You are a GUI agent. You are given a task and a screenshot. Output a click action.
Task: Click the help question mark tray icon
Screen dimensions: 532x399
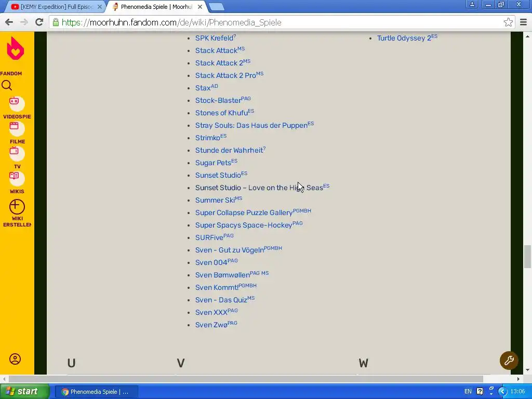pyautogui.click(x=480, y=392)
